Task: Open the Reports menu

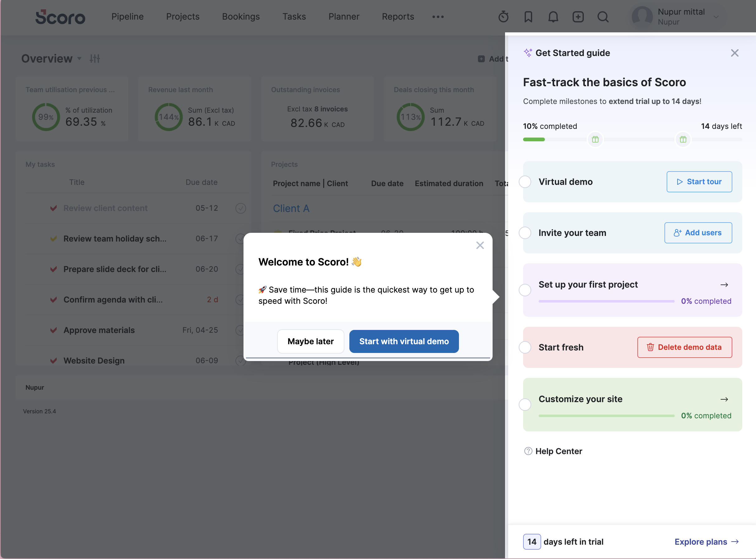Action: pyautogui.click(x=398, y=16)
